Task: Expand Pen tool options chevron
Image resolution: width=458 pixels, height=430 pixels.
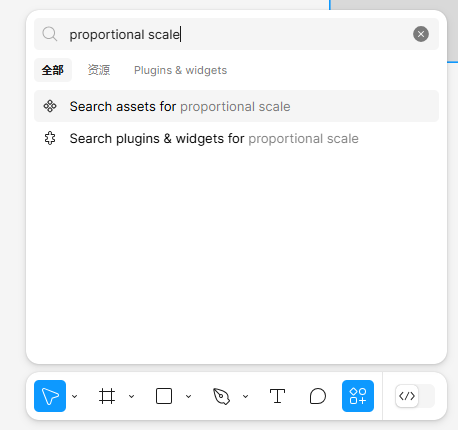Action: [x=246, y=396]
